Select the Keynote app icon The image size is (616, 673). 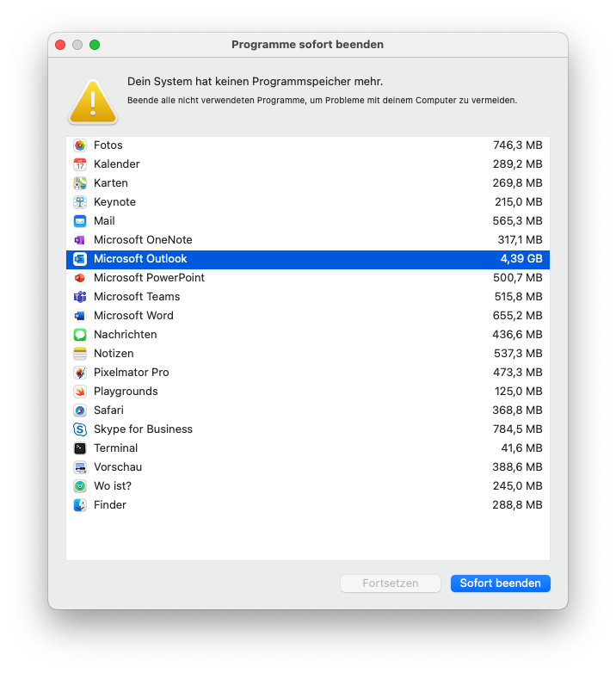pyautogui.click(x=80, y=202)
